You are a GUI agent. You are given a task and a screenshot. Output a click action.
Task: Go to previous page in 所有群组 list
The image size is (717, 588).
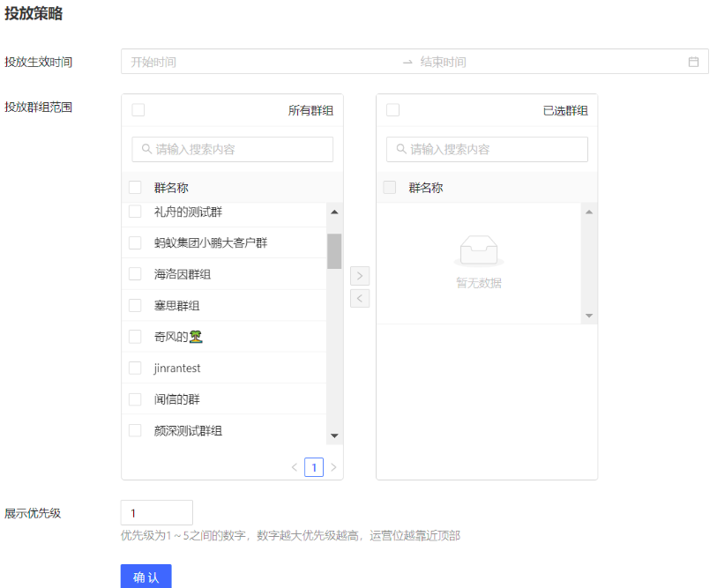point(295,467)
